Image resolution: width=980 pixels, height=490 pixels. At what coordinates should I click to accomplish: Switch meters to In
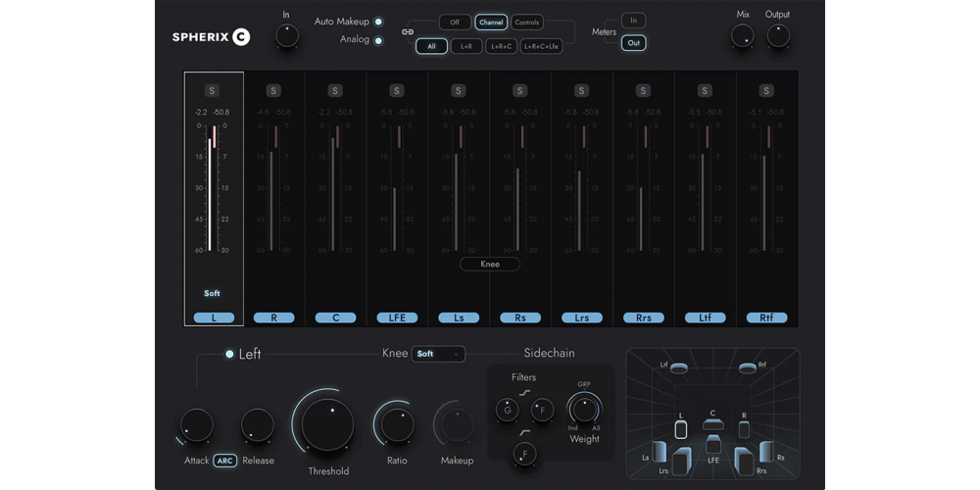[x=634, y=21]
